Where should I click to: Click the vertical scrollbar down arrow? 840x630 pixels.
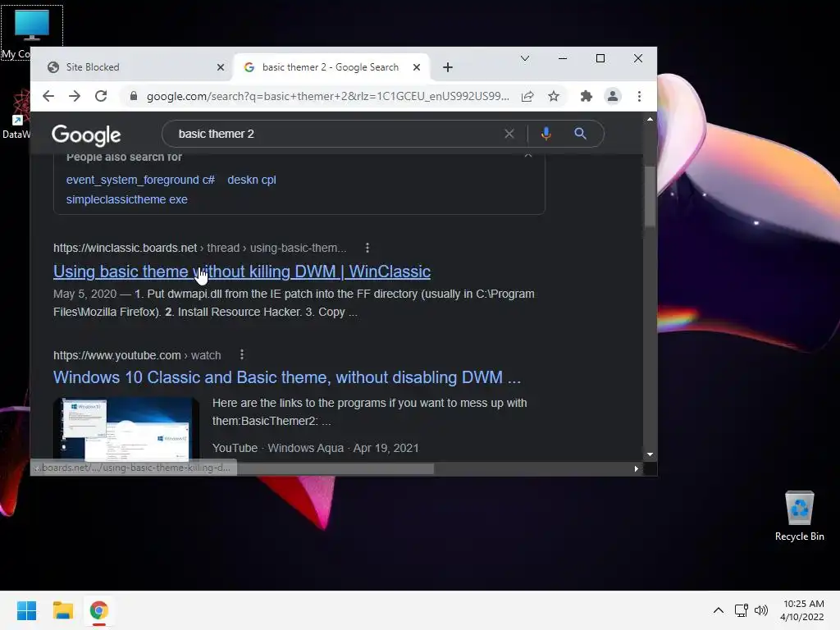[x=650, y=454]
